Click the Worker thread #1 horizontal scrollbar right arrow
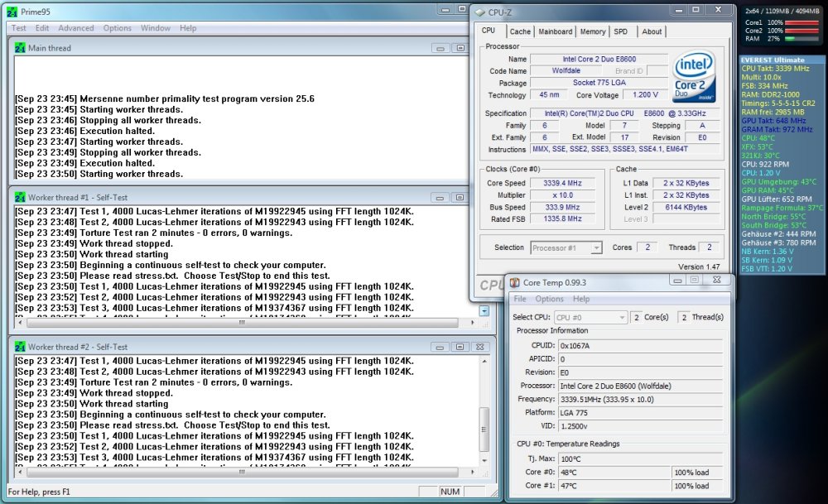 [472, 323]
